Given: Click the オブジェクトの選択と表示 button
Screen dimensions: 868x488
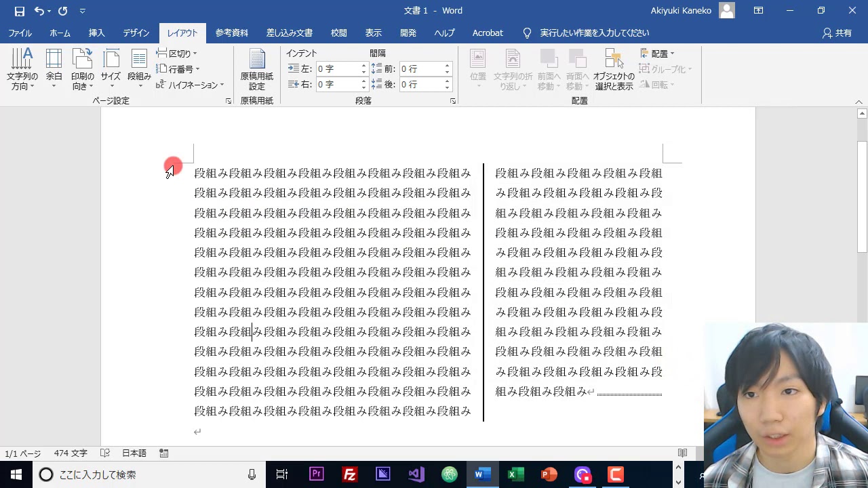Looking at the screenshot, I should click(614, 68).
